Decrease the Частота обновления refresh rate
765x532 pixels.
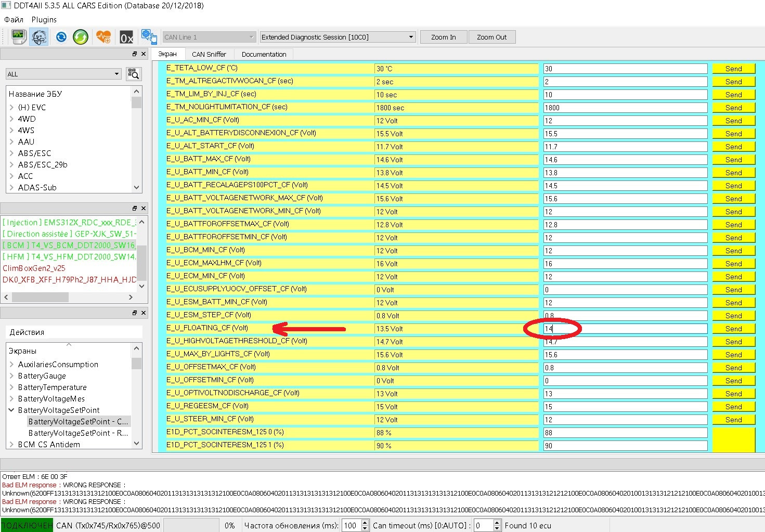[365, 528]
